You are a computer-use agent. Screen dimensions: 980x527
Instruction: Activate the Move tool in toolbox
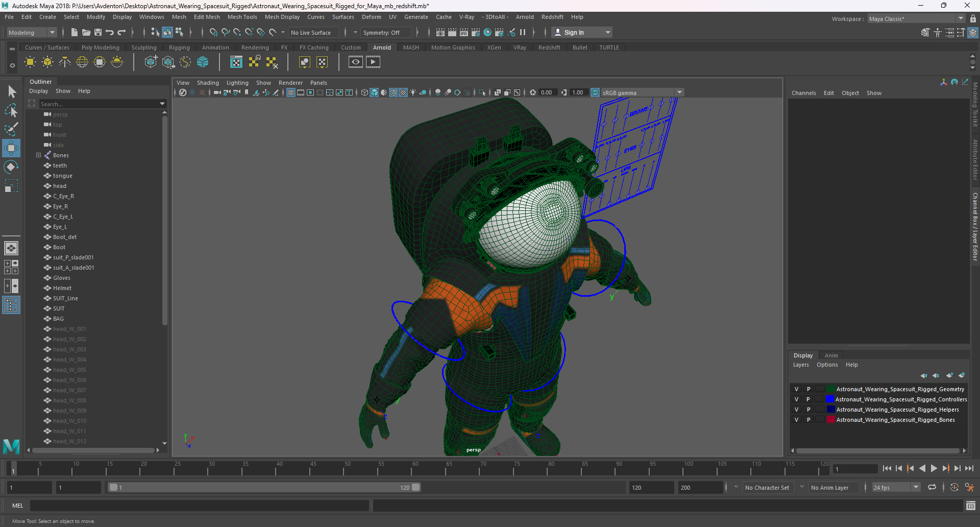[11, 148]
